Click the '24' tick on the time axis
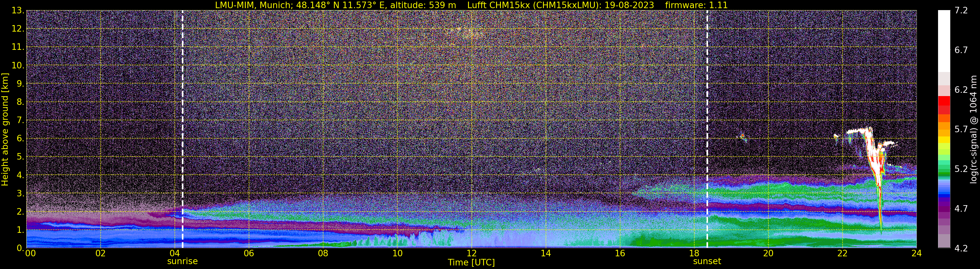 pos(917,253)
